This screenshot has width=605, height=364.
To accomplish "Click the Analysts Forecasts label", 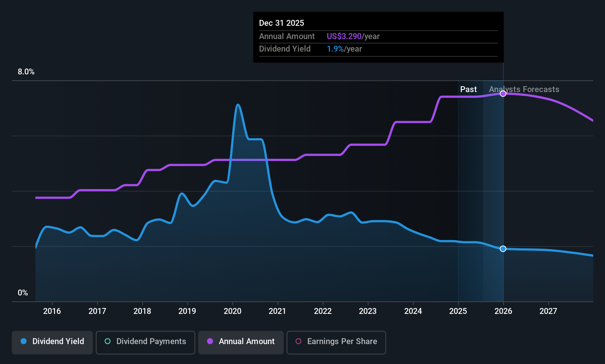I will 524,89.
